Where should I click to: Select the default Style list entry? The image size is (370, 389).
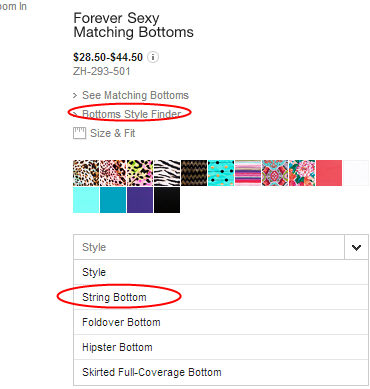221,272
